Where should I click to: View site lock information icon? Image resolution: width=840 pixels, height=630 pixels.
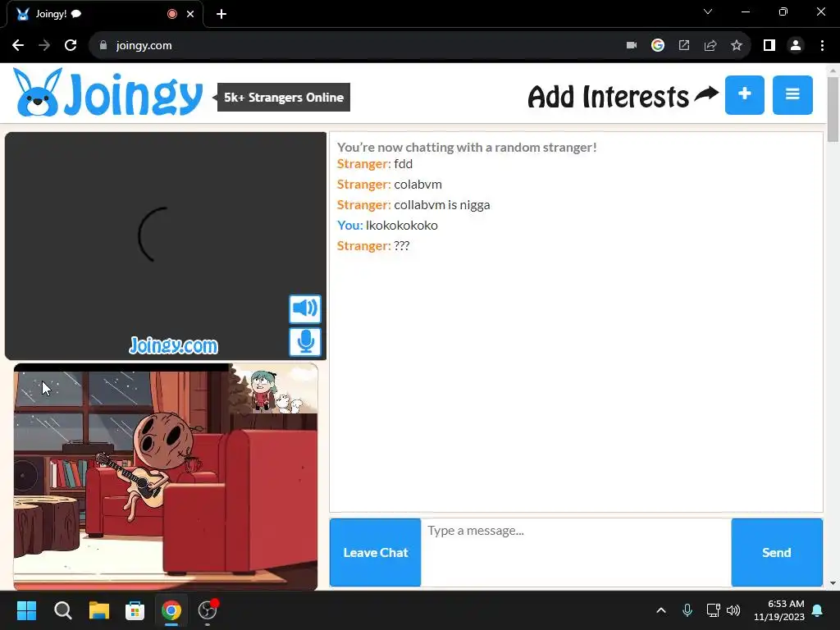(103, 46)
